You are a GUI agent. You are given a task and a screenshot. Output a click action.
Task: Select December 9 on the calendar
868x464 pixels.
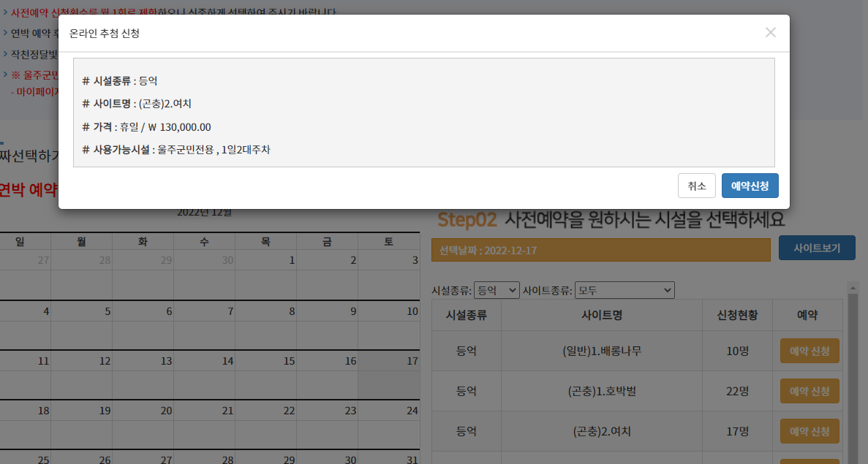327,324
